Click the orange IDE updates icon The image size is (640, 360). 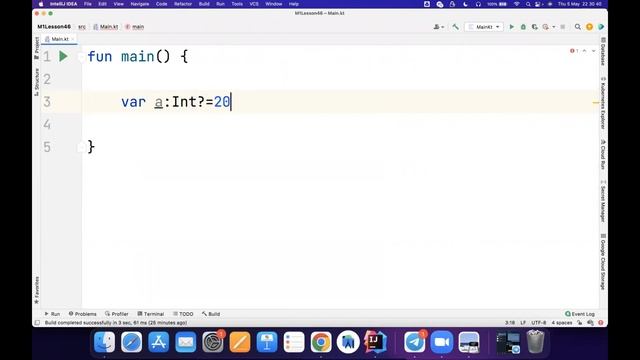click(589, 27)
